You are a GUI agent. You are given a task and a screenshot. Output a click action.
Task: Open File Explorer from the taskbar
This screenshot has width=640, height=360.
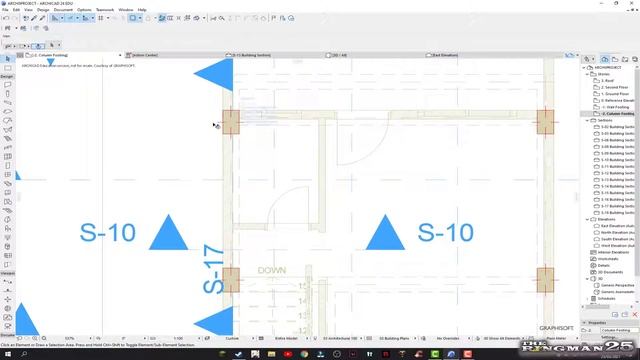(271, 354)
